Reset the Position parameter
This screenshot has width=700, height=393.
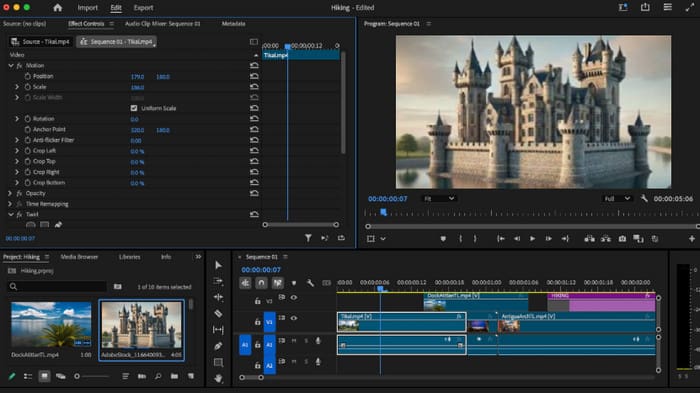[x=254, y=76]
